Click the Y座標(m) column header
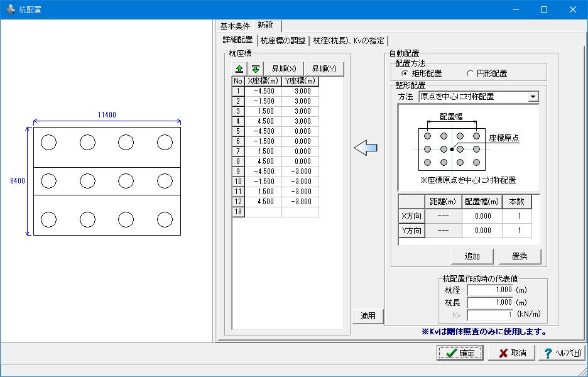Screen dimensions: 588x377 click(x=300, y=81)
